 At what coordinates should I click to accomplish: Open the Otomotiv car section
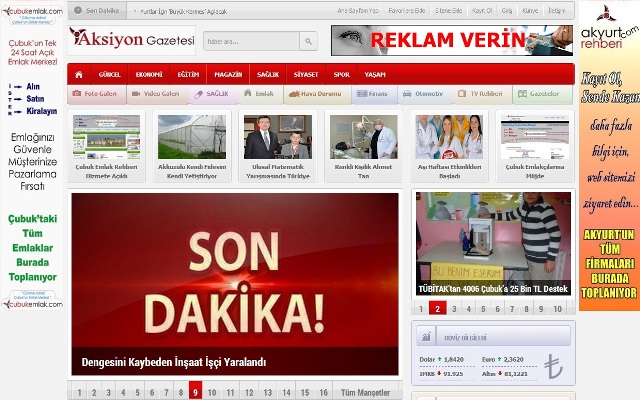(x=422, y=94)
